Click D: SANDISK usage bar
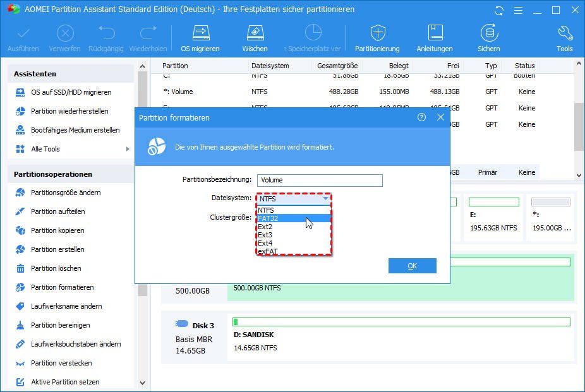585x392 pixels. click(x=401, y=321)
